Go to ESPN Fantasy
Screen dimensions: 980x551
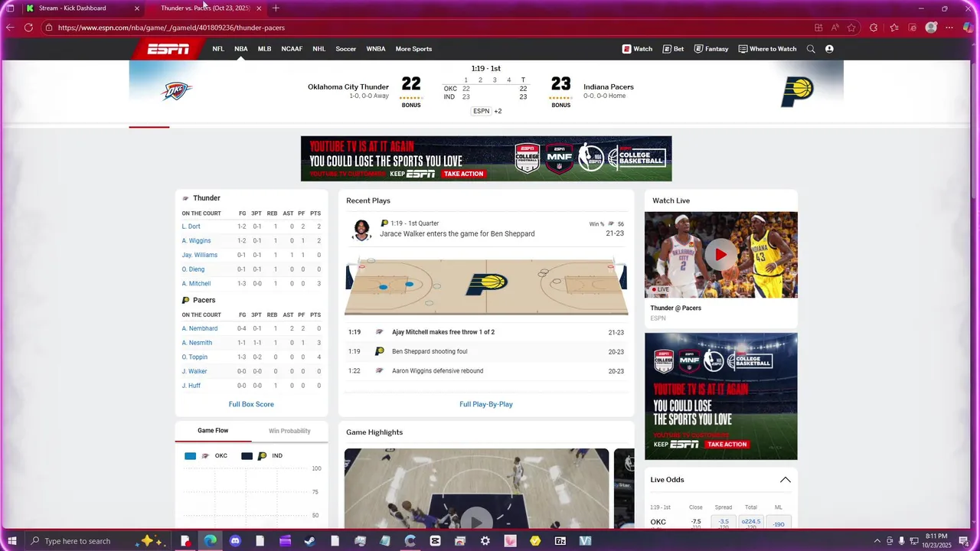click(x=711, y=49)
